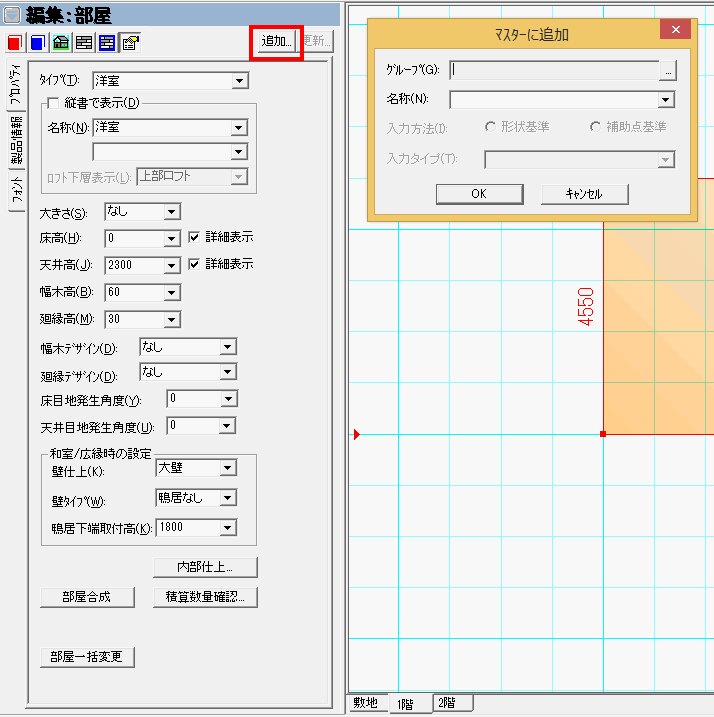
Task: Click OK in マスターに追加 dialog
Action: click(479, 194)
